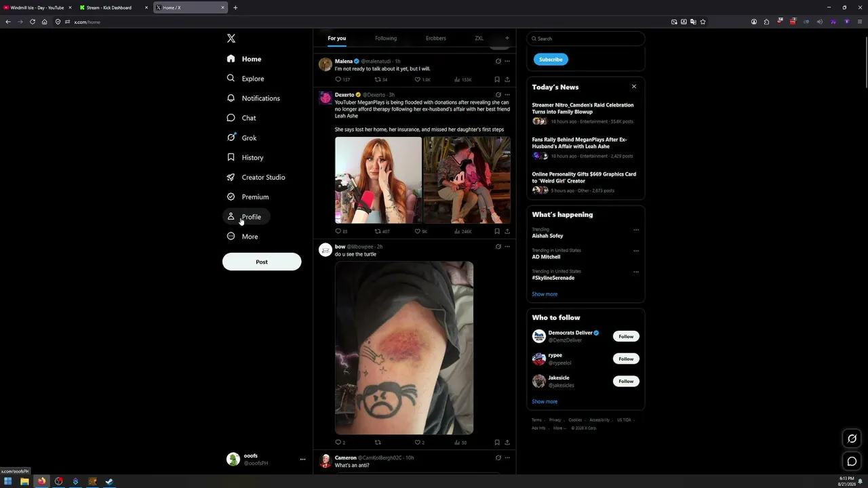This screenshot has width=868, height=488.
Task: Click the Post button
Action: click(262, 262)
